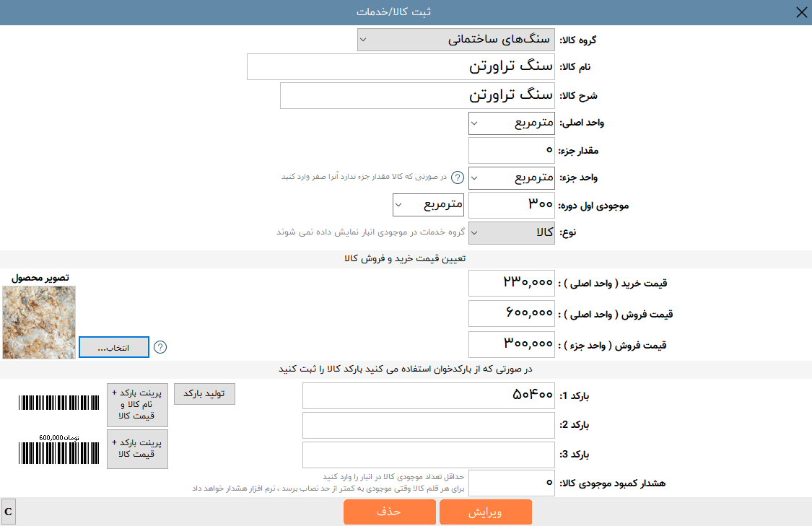
Task: Click the بارکد 1 input field
Action: (x=429, y=396)
